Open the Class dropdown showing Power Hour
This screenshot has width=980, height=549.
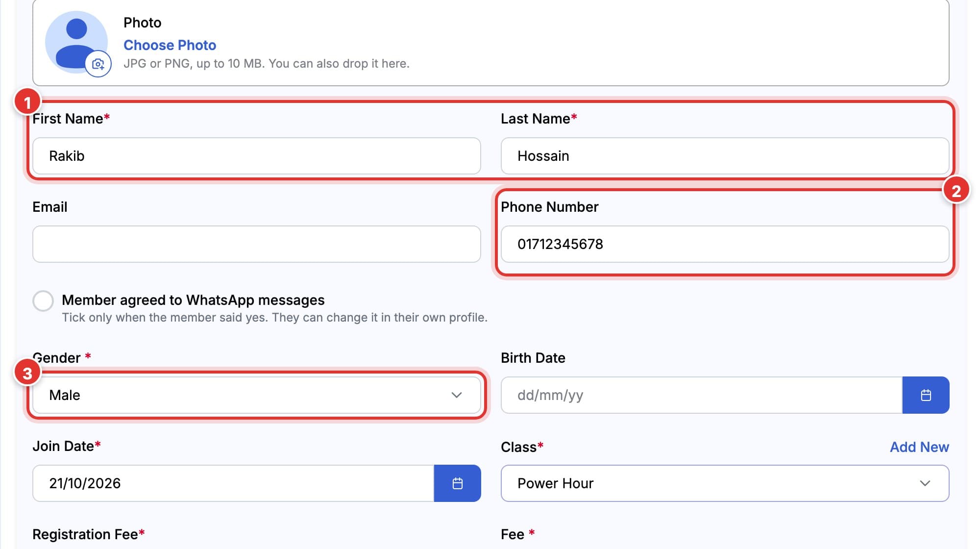click(725, 483)
